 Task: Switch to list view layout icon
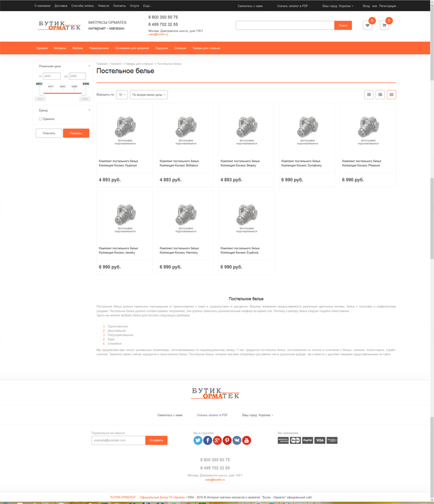(369, 94)
